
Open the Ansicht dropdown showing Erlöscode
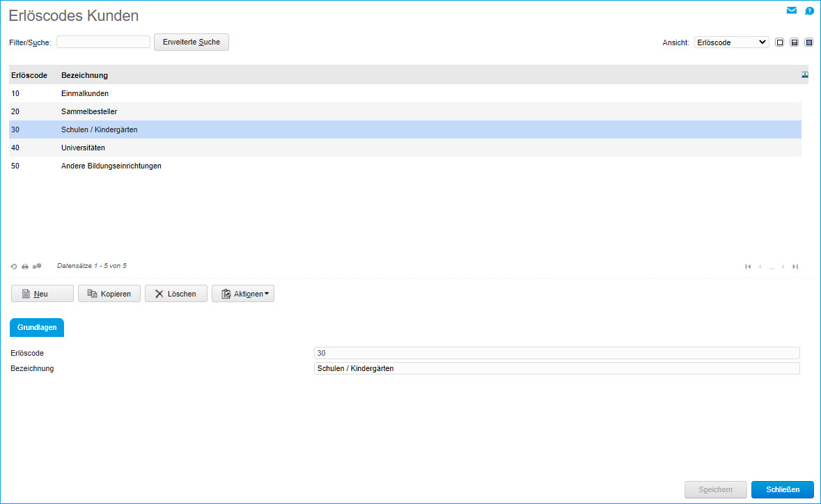pos(731,42)
